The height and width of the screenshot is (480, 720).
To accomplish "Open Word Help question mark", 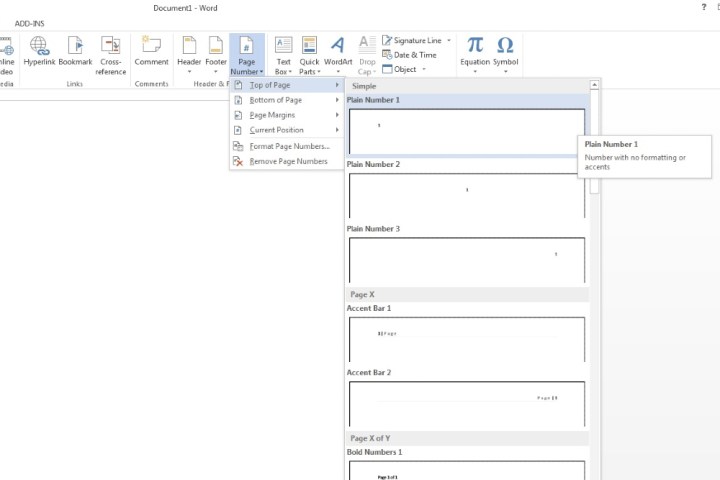I will pyautogui.click(x=703, y=7).
